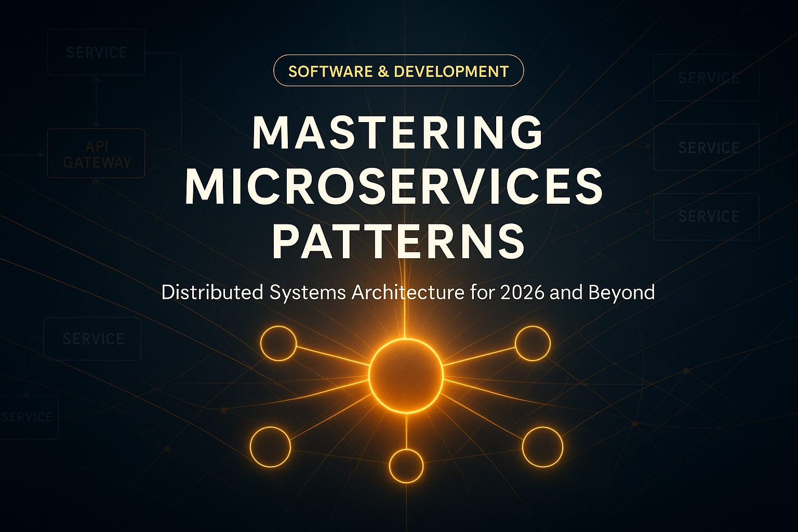
Task: Select the topmost SERVICE box on the right side
Action: (707, 78)
